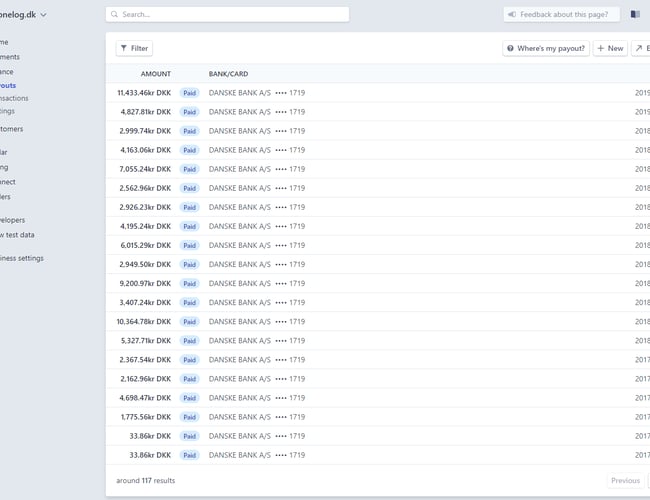650x500 pixels.
Task: Select Customers from the sidebar
Action: click(x=12, y=129)
